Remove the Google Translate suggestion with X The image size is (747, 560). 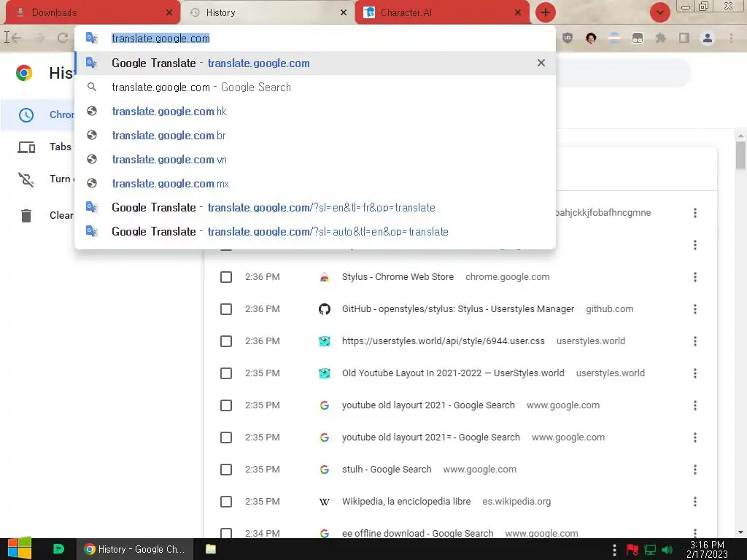tap(541, 63)
